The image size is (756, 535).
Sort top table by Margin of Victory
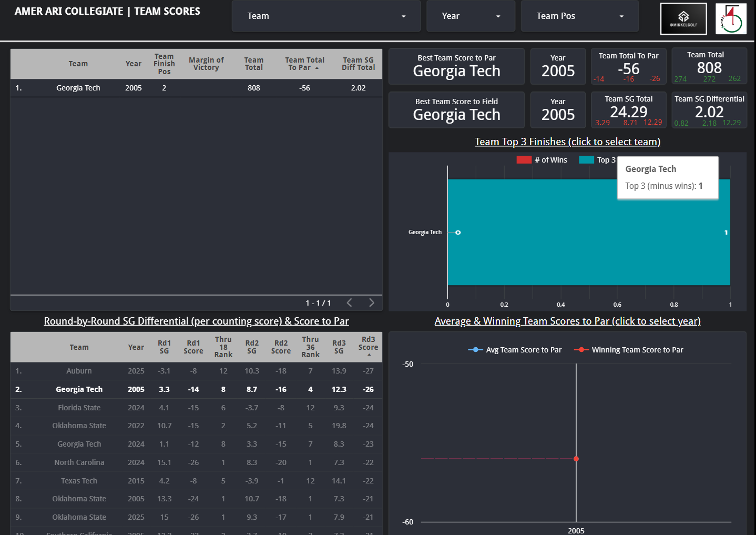[x=206, y=64]
